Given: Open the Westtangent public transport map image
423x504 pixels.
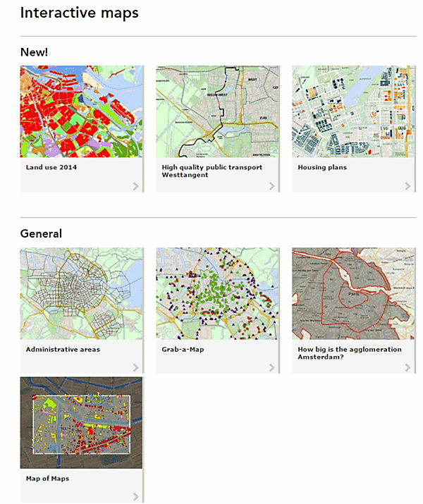Looking at the screenshot, I should (217, 111).
